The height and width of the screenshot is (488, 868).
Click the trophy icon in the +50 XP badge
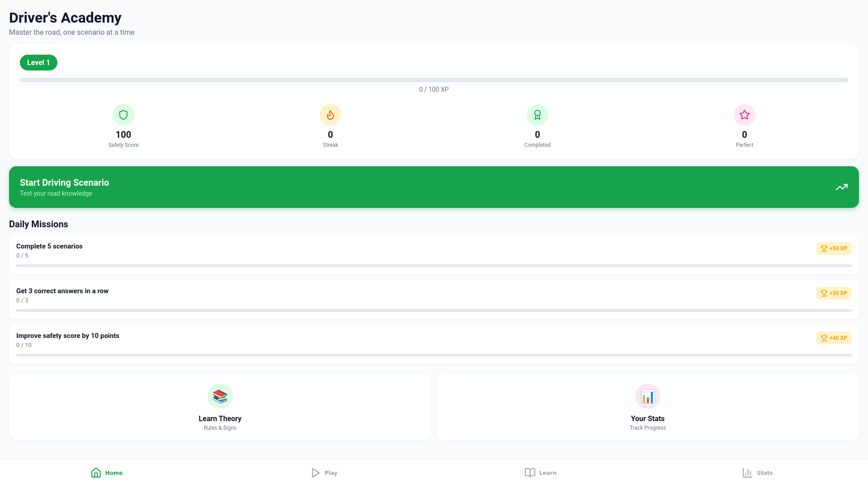(x=824, y=249)
